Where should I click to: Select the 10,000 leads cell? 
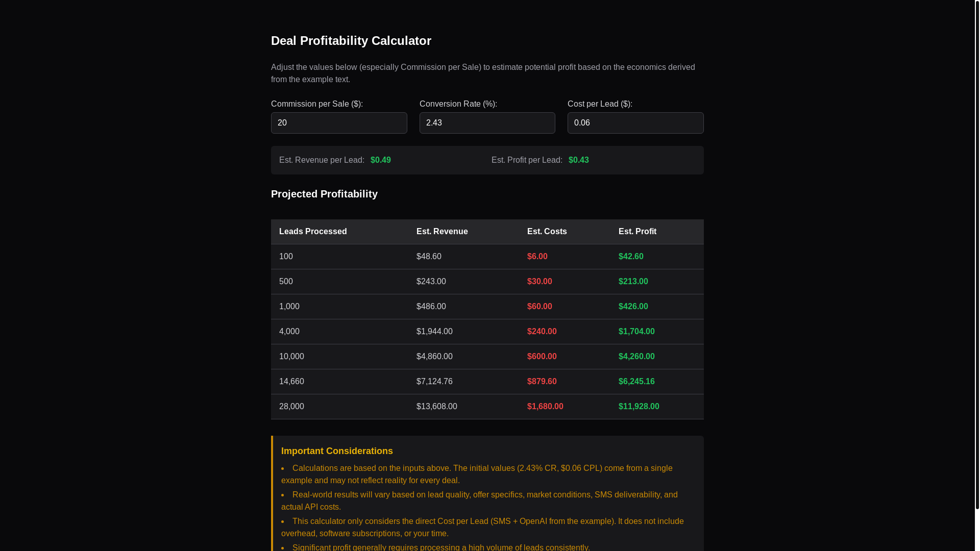[339, 357]
